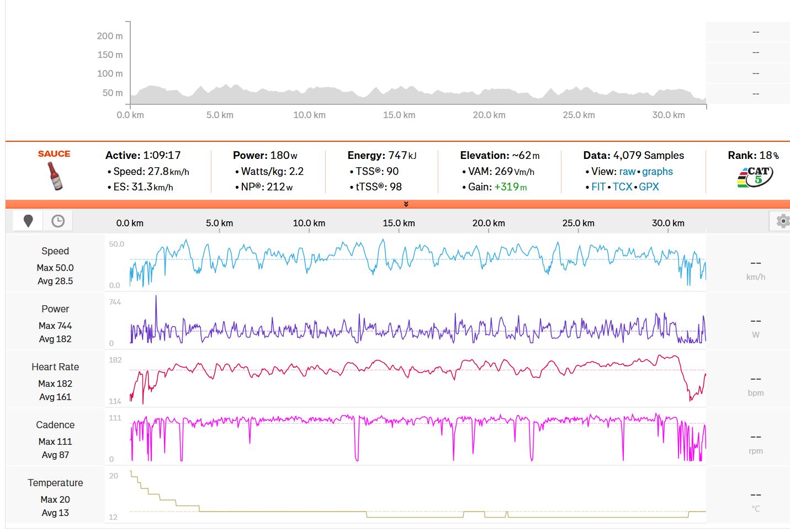Select the Power chart label

click(x=55, y=309)
